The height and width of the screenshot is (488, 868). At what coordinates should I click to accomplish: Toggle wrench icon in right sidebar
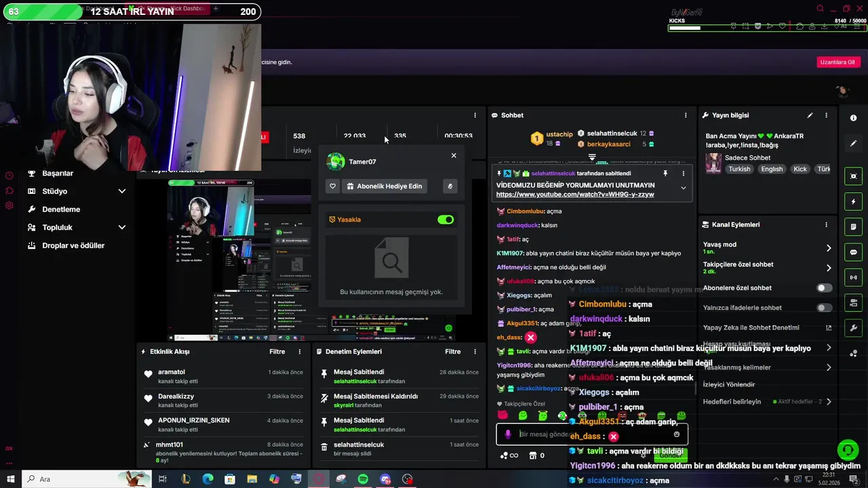[854, 328]
